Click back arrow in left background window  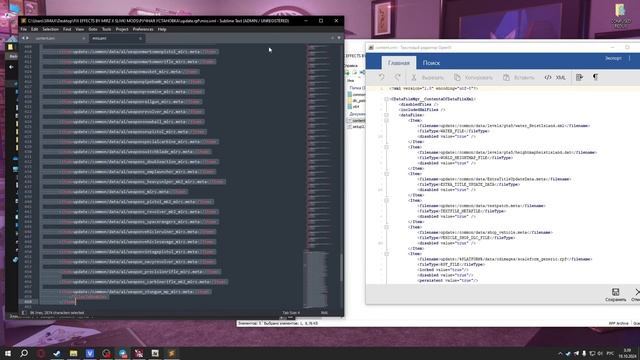point(11,67)
